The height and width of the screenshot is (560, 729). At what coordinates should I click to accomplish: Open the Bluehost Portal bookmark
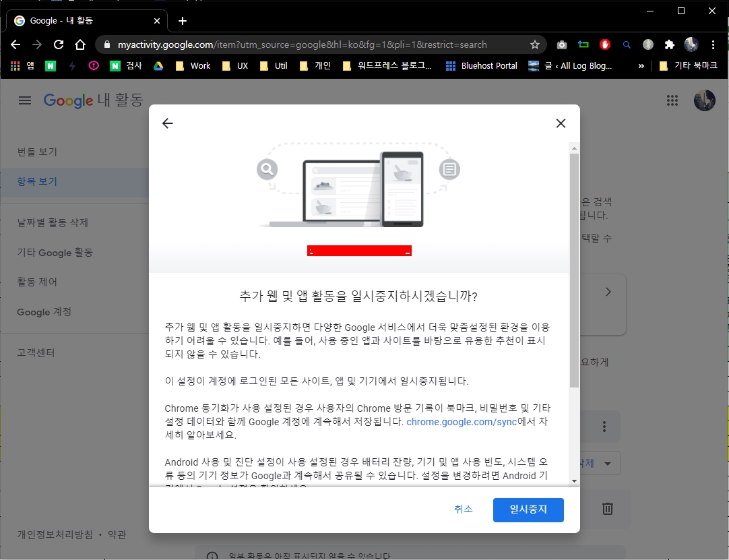(x=482, y=66)
